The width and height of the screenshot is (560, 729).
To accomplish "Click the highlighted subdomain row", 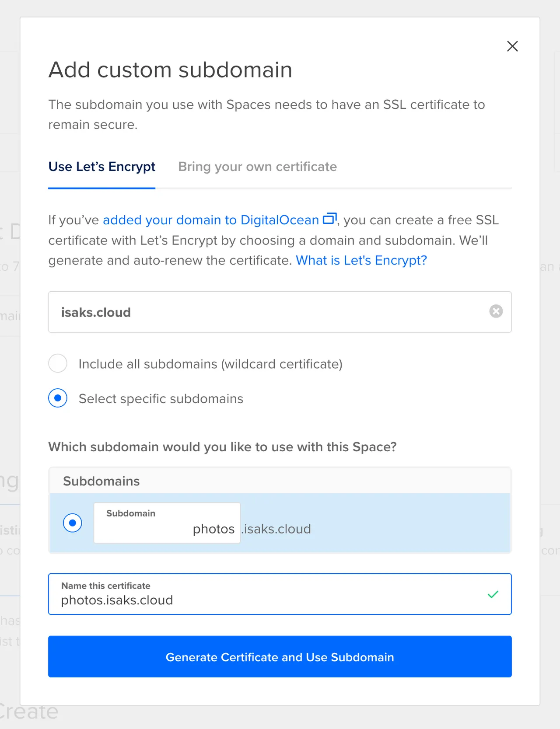I will click(280, 523).
